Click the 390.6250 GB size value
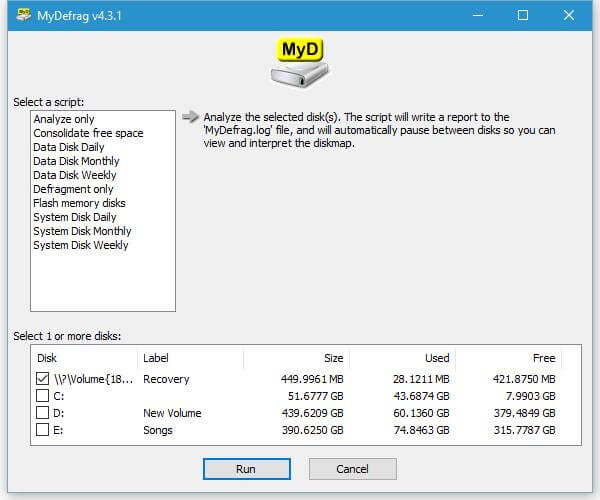Screen dimensions: 600x500 [x=313, y=430]
